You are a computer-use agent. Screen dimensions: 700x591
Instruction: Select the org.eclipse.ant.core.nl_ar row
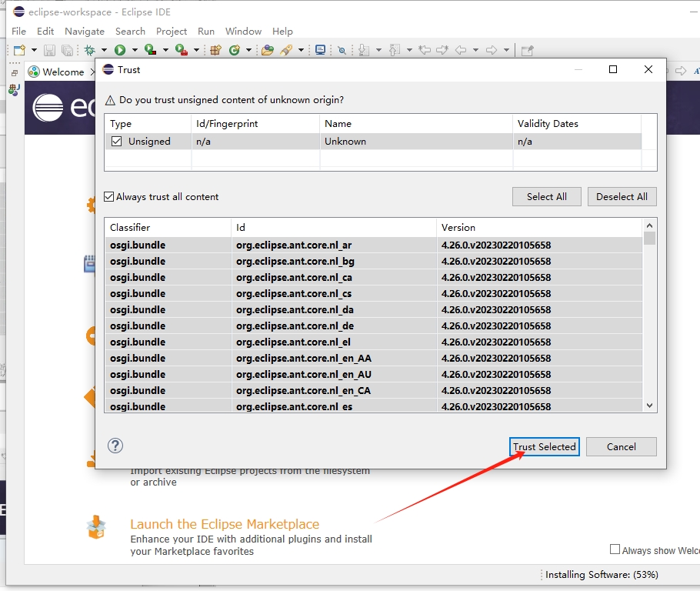373,245
